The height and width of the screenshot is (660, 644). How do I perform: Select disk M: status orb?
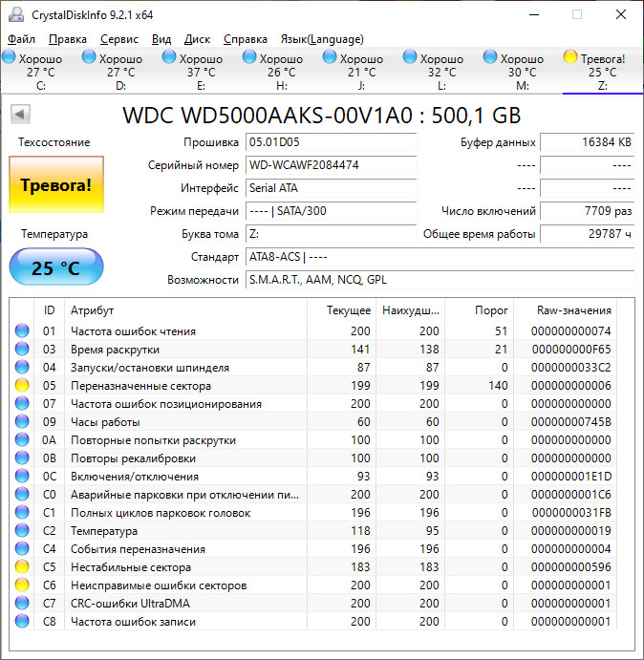point(490,56)
